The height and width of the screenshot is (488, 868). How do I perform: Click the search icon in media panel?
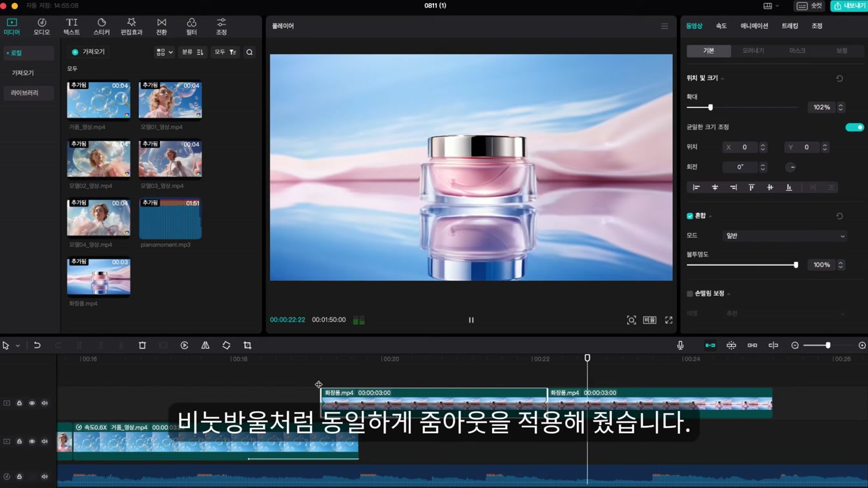pos(249,52)
